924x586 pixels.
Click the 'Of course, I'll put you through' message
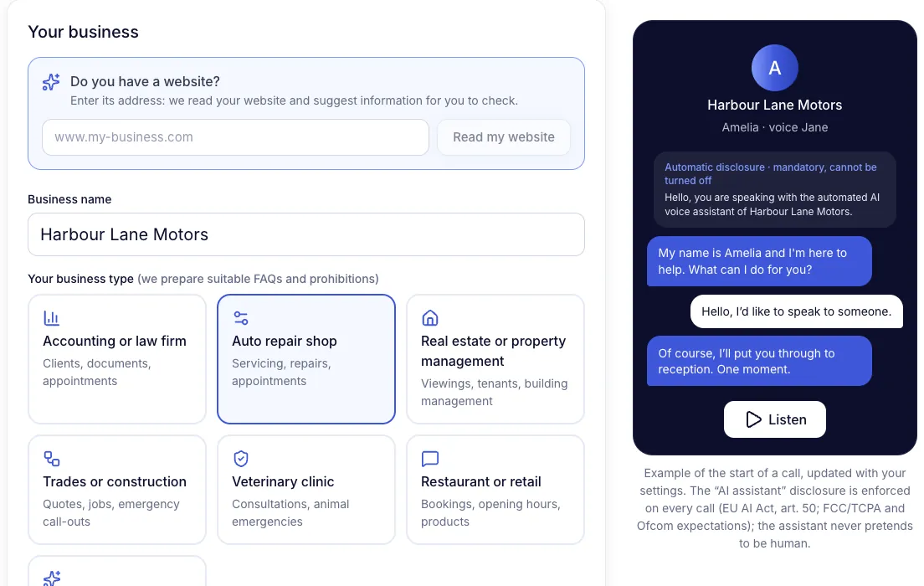tap(759, 361)
